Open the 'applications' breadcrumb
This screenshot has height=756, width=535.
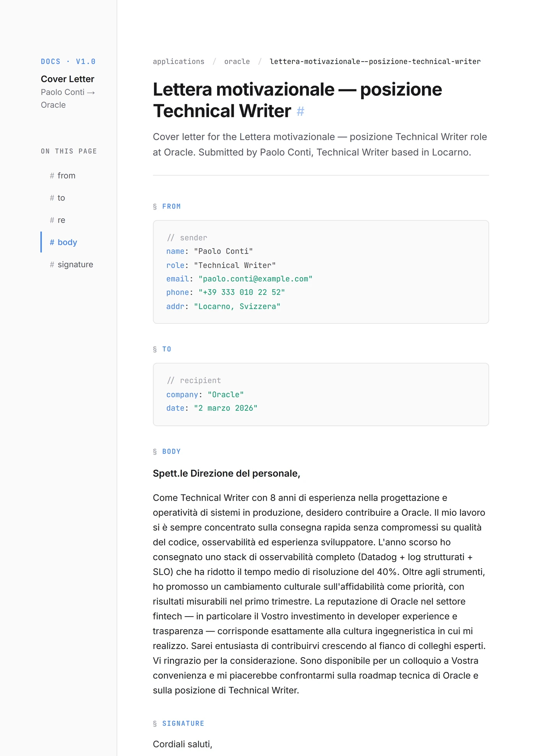click(x=178, y=61)
